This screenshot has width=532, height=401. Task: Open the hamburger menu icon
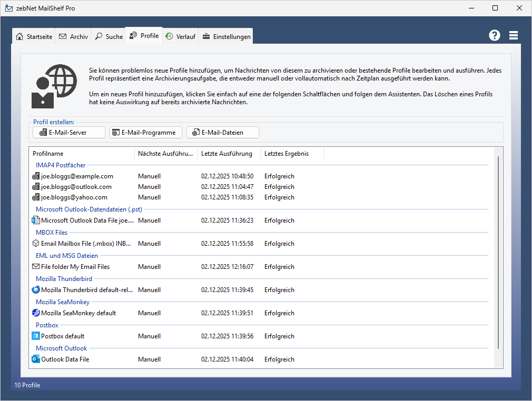coord(514,35)
